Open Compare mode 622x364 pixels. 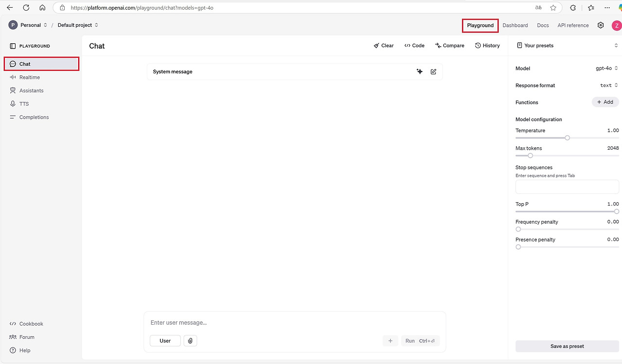449,46
